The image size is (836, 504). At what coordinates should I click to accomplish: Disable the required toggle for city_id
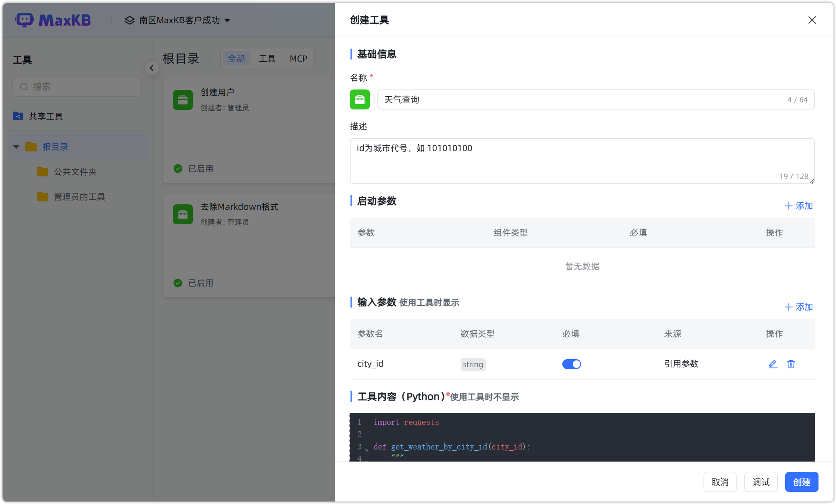[571, 364]
